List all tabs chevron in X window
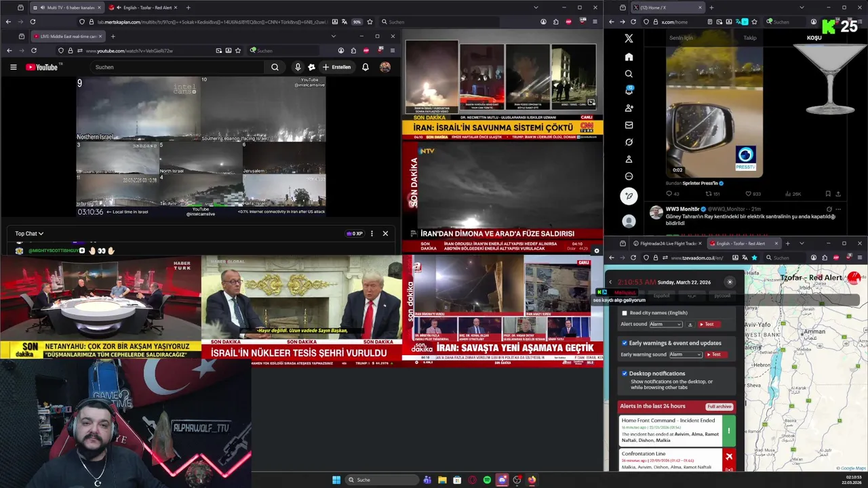 coord(802,7)
